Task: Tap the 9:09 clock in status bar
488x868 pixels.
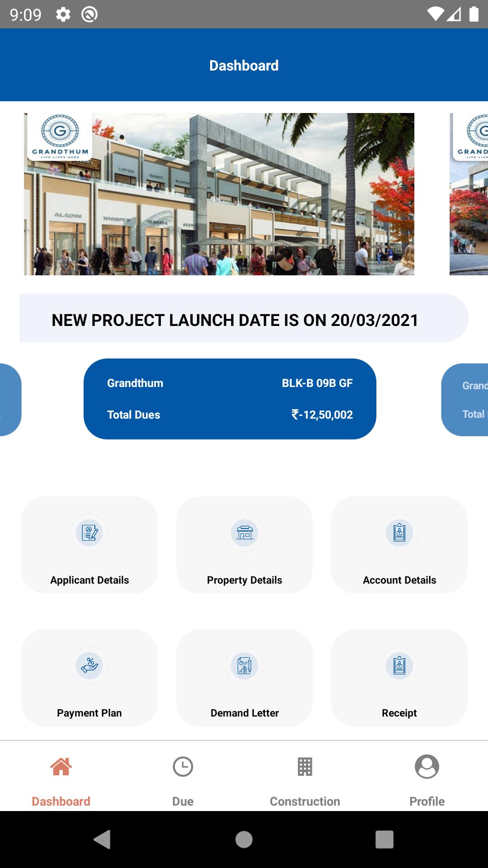Action: (x=26, y=15)
